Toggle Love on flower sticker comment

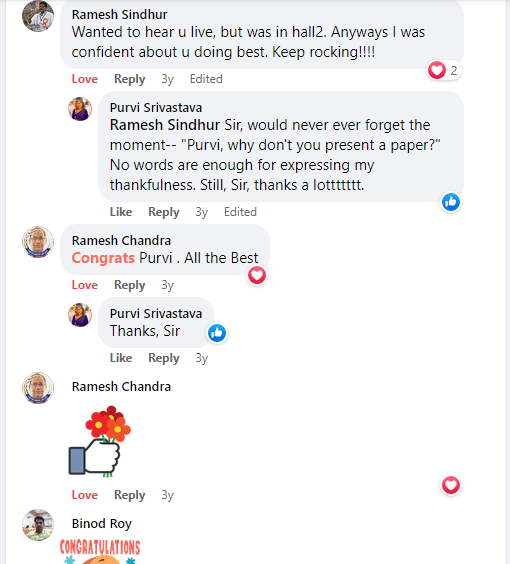tap(85, 495)
